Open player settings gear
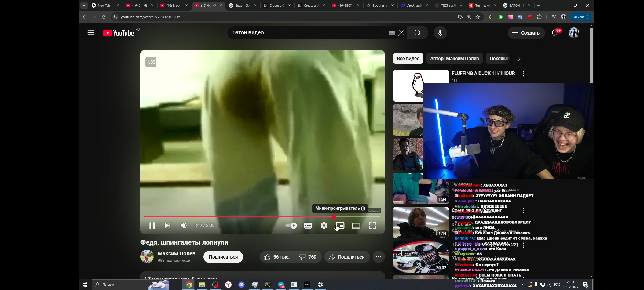Screen dimensions: 644x290 (324, 226)
